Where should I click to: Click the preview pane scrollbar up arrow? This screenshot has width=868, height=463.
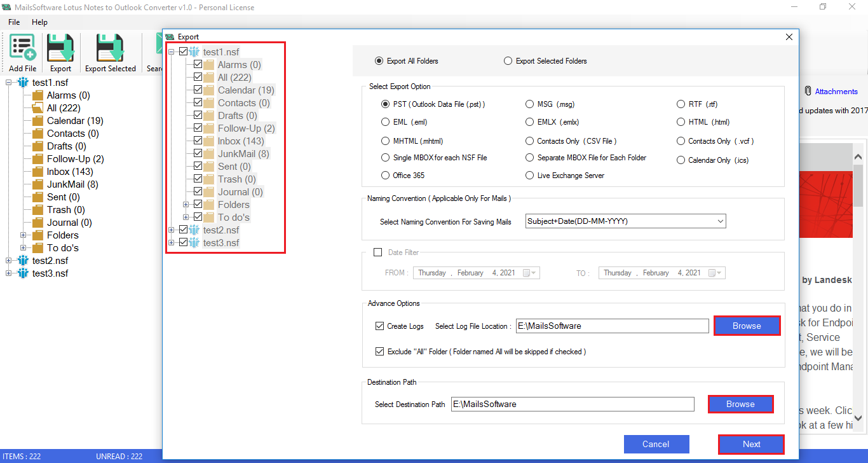[858, 156]
